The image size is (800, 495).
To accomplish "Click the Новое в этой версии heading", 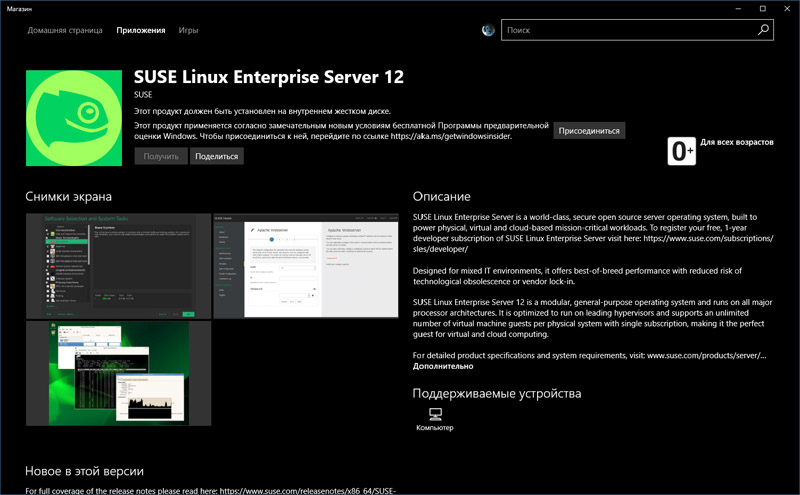I will (x=84, y=471).
